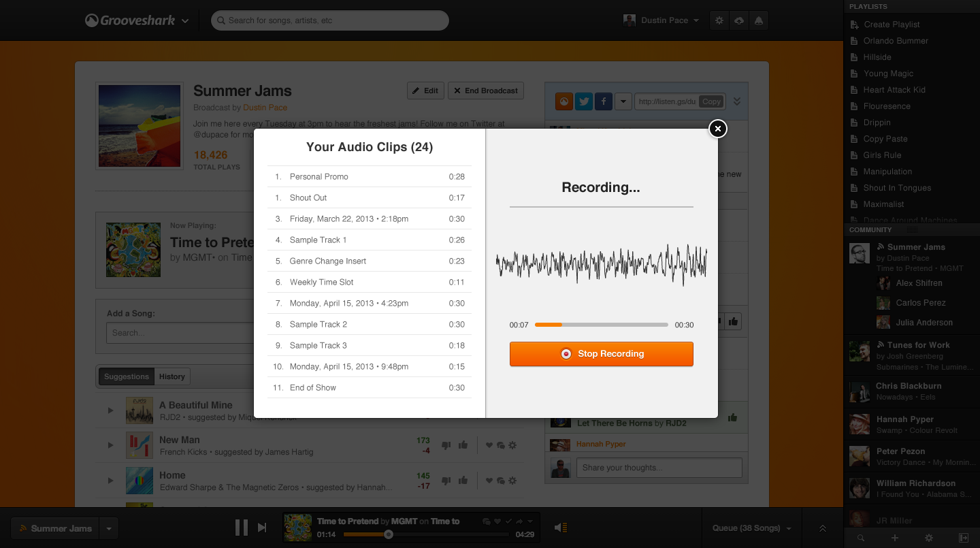980x548 pixels.
Task: Pause the current song
Action: tap(241, 528)
